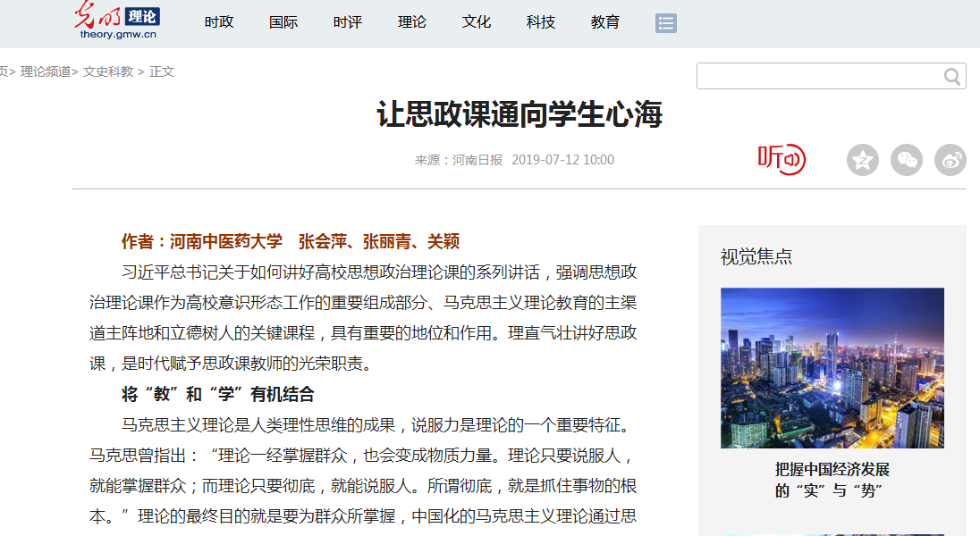Click the 文史科教 breadcrumb link
980x536 pixels.
click(x=108, y=71)
